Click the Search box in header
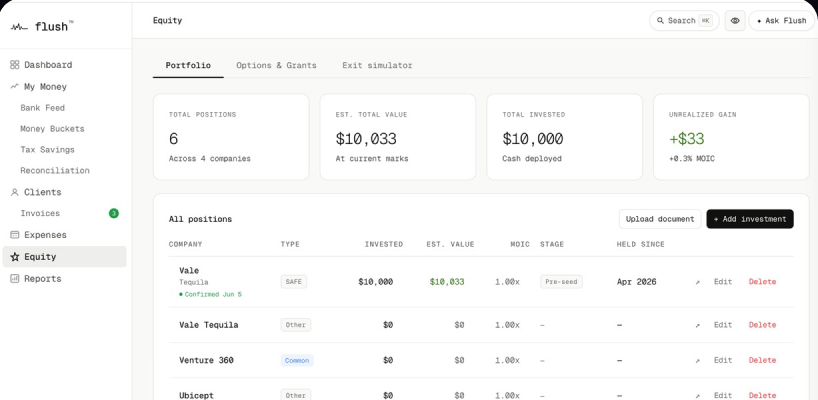818x400 pixels. click(x=684, y=21)
